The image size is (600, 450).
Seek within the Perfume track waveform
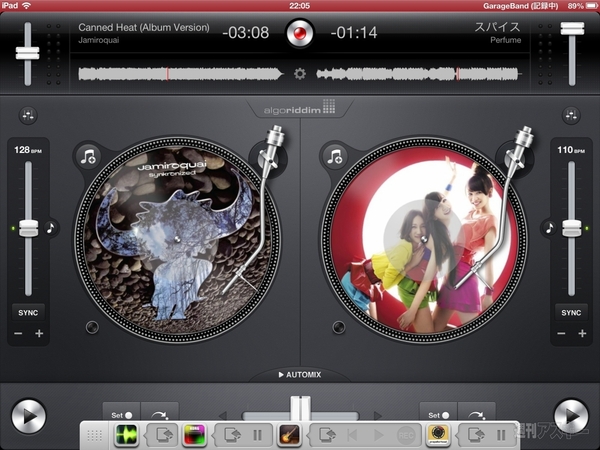419,73
